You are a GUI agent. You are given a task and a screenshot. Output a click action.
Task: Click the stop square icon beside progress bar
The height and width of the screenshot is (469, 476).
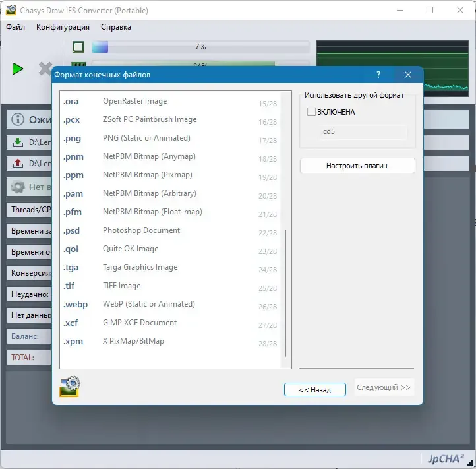pyautogui.click(x=78, y=47)
